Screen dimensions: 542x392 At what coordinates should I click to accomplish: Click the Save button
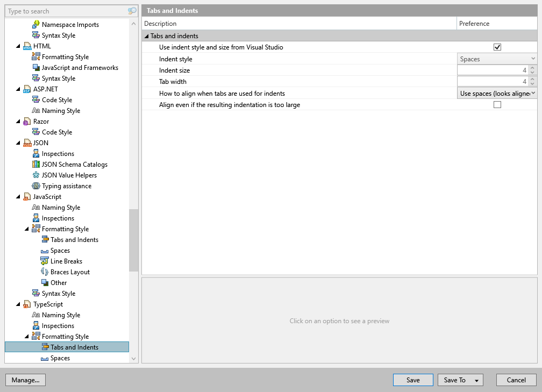tap(413, 380)
